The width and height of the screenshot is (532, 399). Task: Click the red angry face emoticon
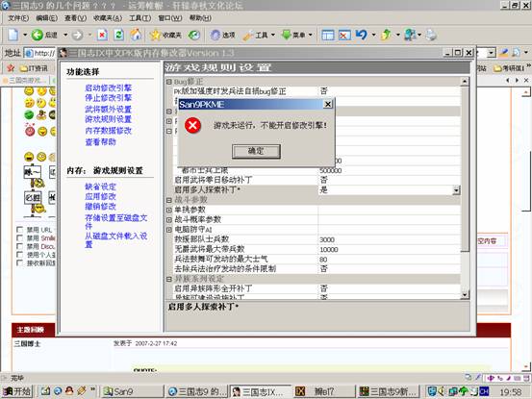(30, 131)
